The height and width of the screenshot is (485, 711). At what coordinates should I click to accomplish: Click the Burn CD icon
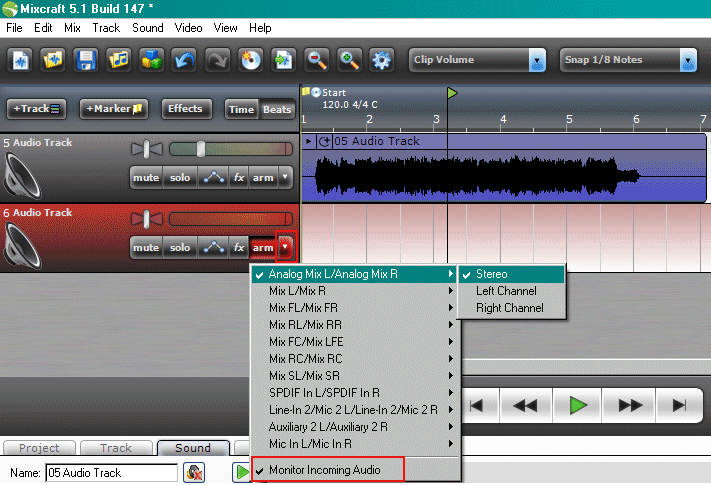click(x=251, y=60)
